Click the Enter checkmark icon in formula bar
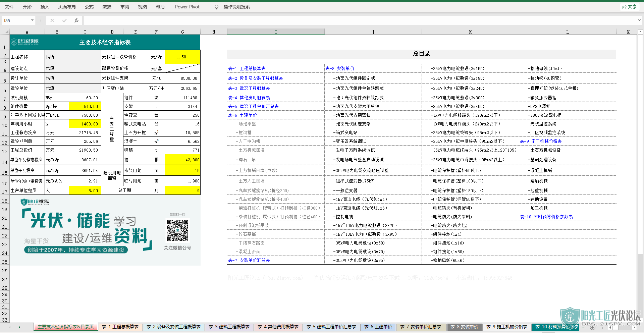This screenshot has width=644, height=333. pyautogui.click(x=64, y=20)
